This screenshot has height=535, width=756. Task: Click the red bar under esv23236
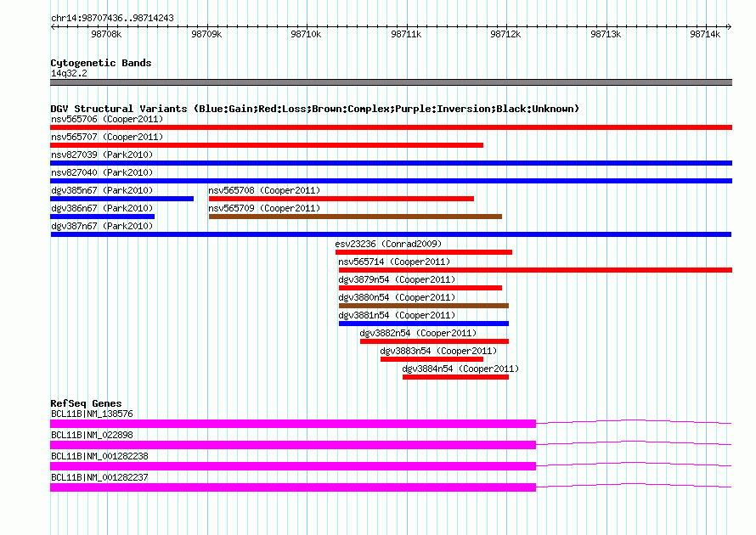[424, 252]
